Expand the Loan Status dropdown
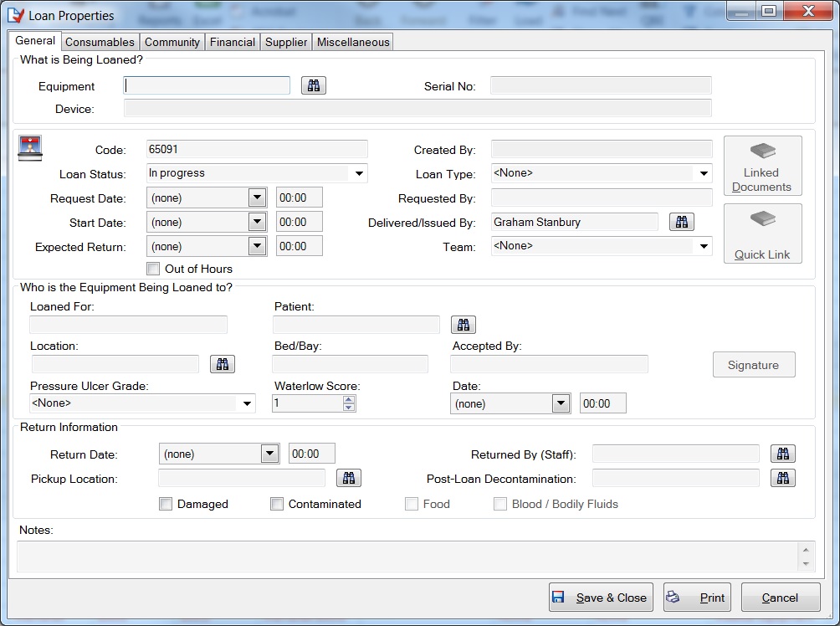840x626 pixels. click(359, 173)
